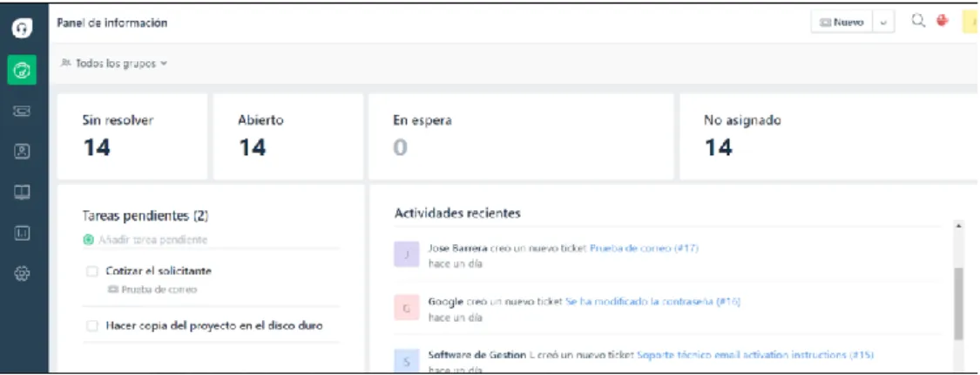
Task: Click ticket icon beside Prueba de correo task
Action: (112, 290)
